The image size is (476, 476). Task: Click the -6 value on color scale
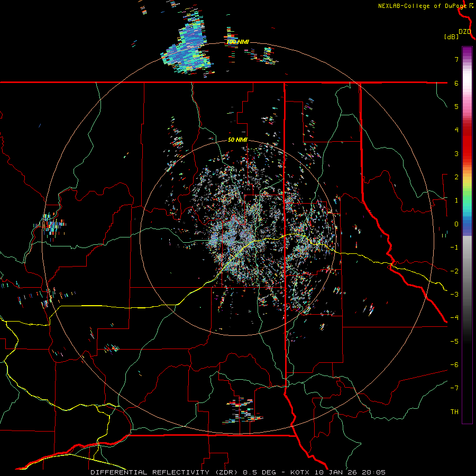click(x=454, y=365)
